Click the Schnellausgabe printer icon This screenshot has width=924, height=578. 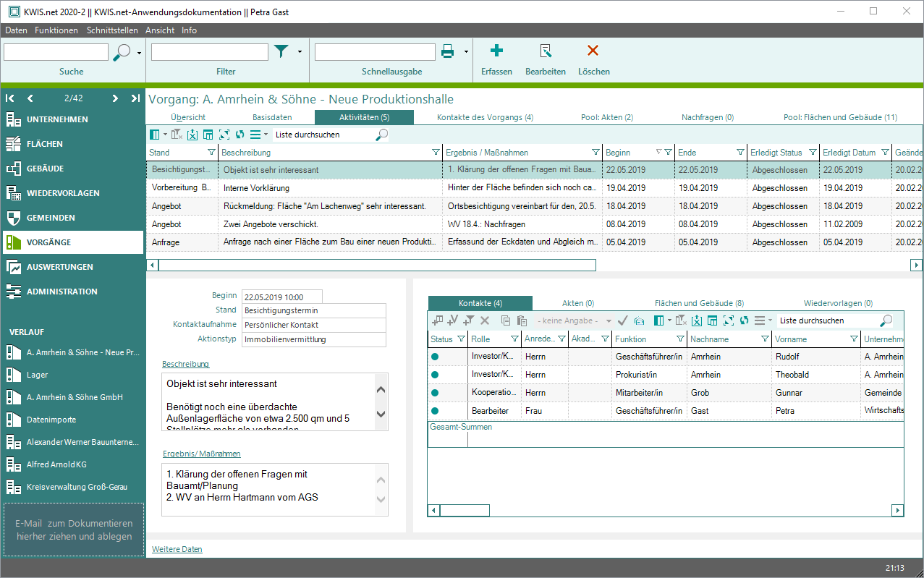(448, 51)
